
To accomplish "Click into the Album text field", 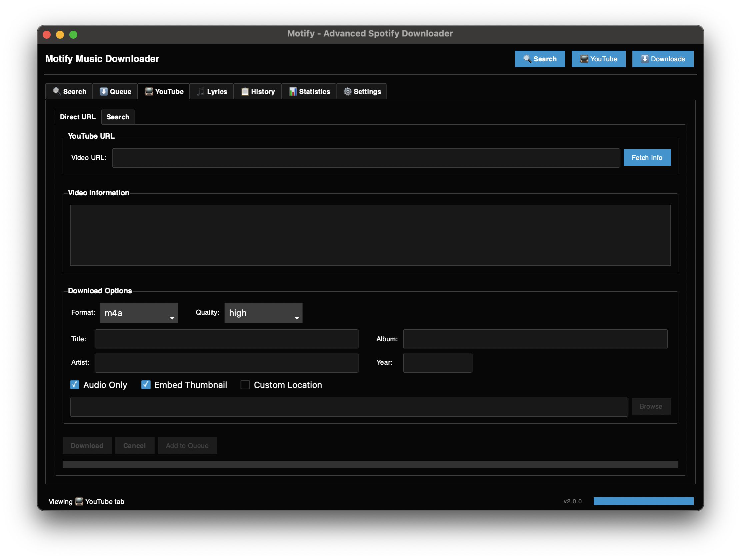I will 535,339.
